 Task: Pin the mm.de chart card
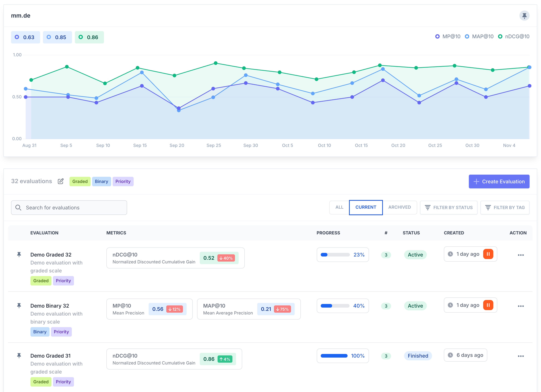[524, 16]
